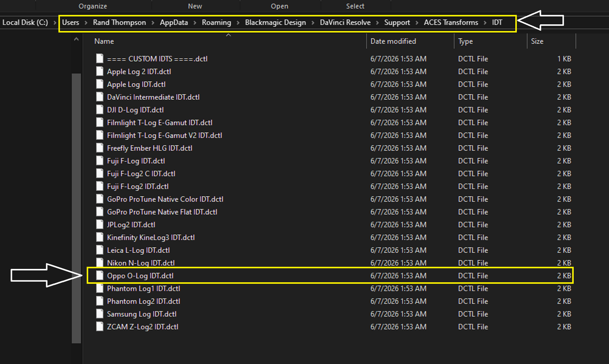Go to Roaming folder in breadcrumb
The height and width of the screenshot is (364, 609).
[216, 23]
